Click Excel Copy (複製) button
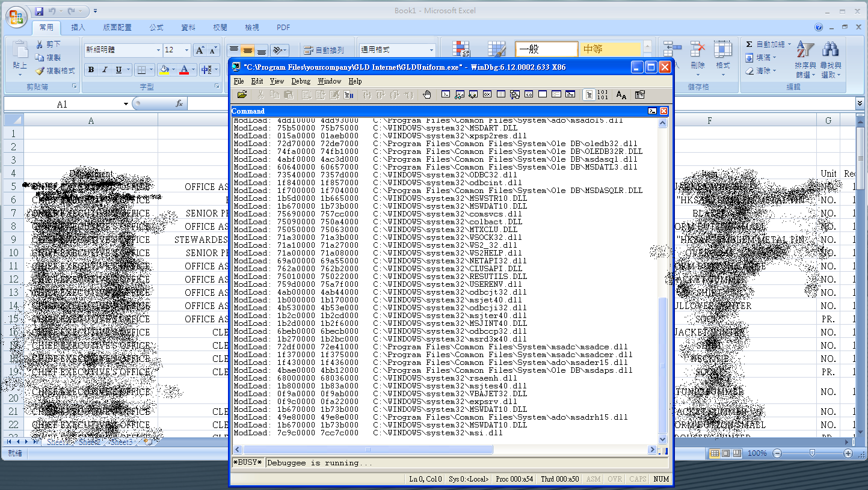The image size is (868, 490). [48, 58]
